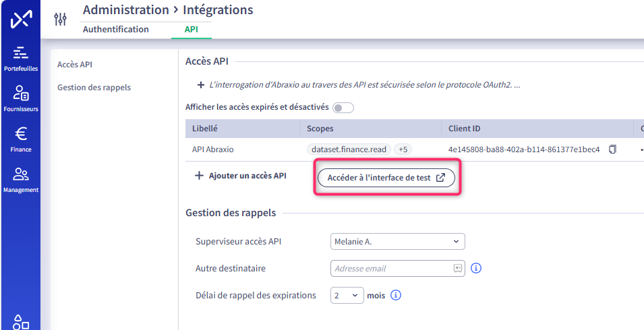The height and width of the screenshot is (330, 644).
Task: Expand the OAuth2 description with plus sign
Action: tap(201, 86)
